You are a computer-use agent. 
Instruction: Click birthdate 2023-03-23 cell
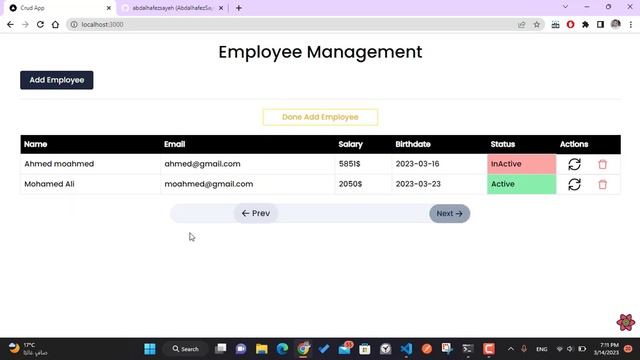point(439,184)
